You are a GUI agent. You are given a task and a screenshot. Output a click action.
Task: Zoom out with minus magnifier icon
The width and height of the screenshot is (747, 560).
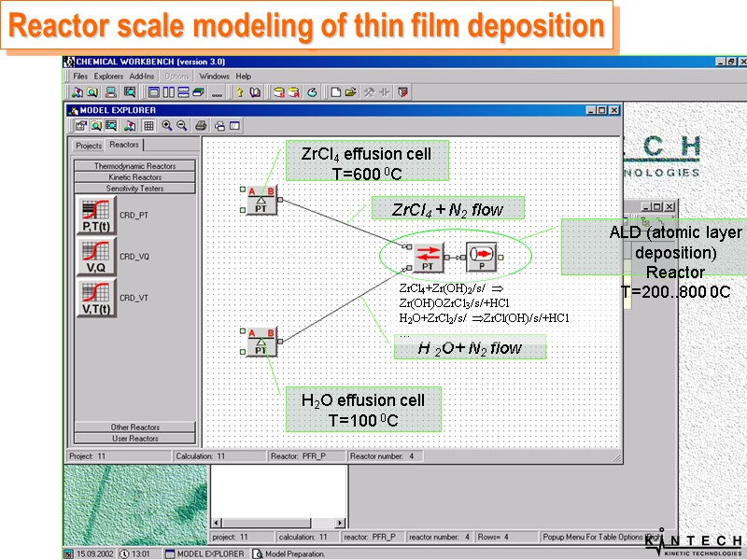tap(182, 126)
